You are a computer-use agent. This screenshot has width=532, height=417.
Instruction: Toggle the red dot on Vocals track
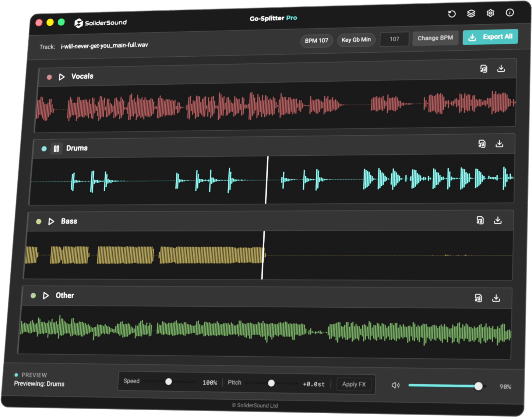tap(49, 77)
